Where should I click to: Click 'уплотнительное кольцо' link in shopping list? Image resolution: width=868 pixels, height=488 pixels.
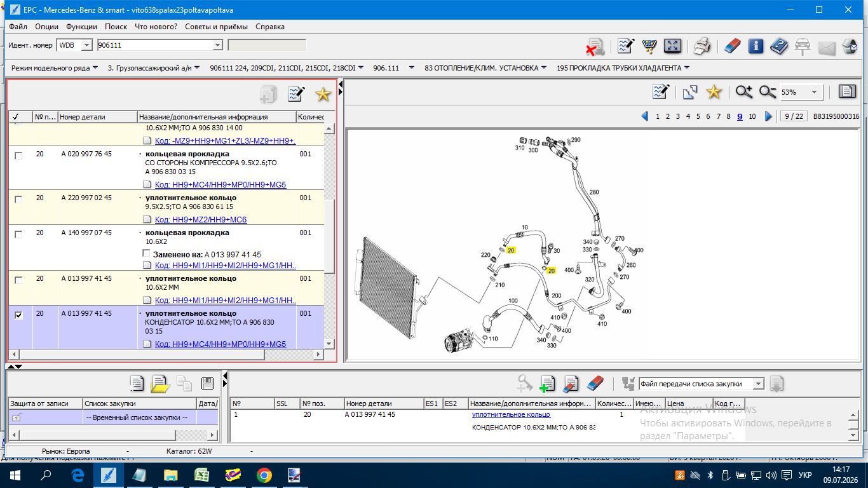point(511,414)
